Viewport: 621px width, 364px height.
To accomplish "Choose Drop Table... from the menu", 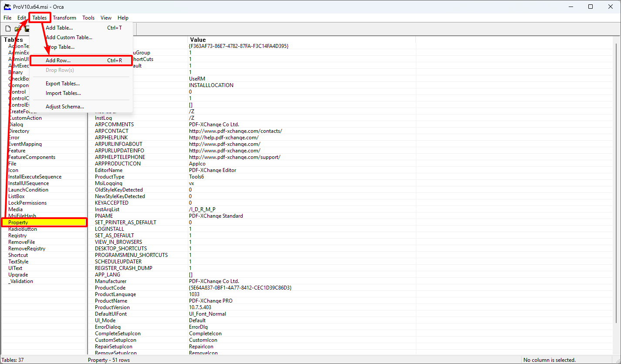I will click(x=81, y=47).
